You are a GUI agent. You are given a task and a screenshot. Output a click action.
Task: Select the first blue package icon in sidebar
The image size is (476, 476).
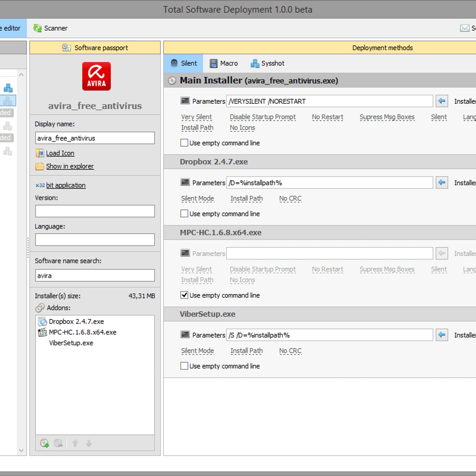click(x=8, y=88)
